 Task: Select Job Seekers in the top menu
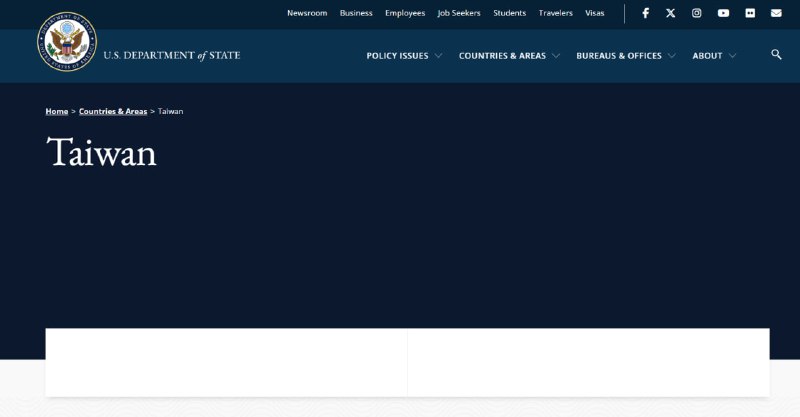tap(459, 13)
